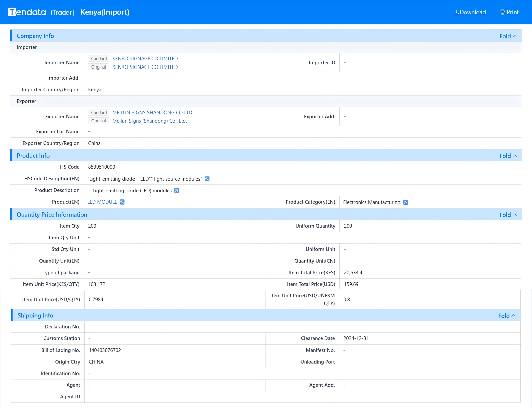
Task: Click the Company Info section heading
Action: click(35, 36)
